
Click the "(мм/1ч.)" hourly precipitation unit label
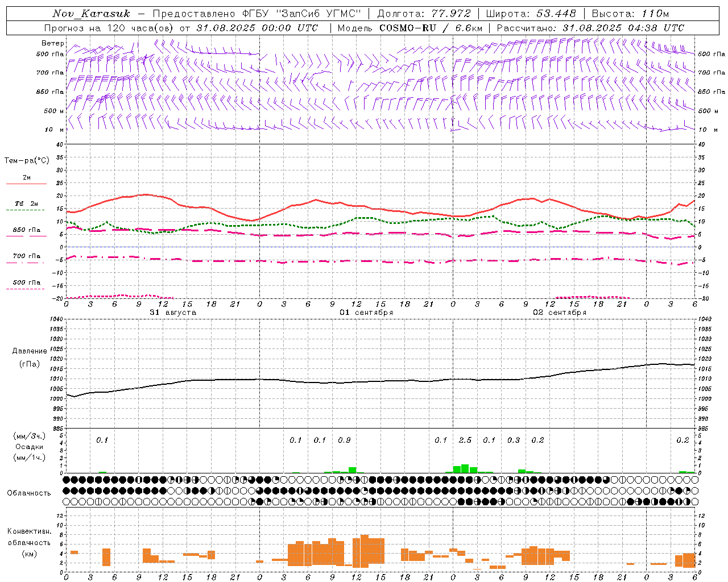(x=29, y=458)
